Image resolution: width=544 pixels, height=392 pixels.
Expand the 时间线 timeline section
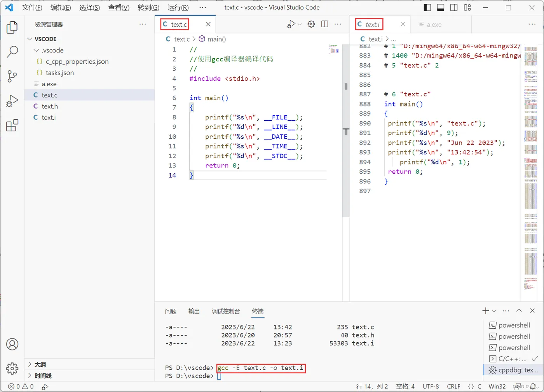coord(89,376)
